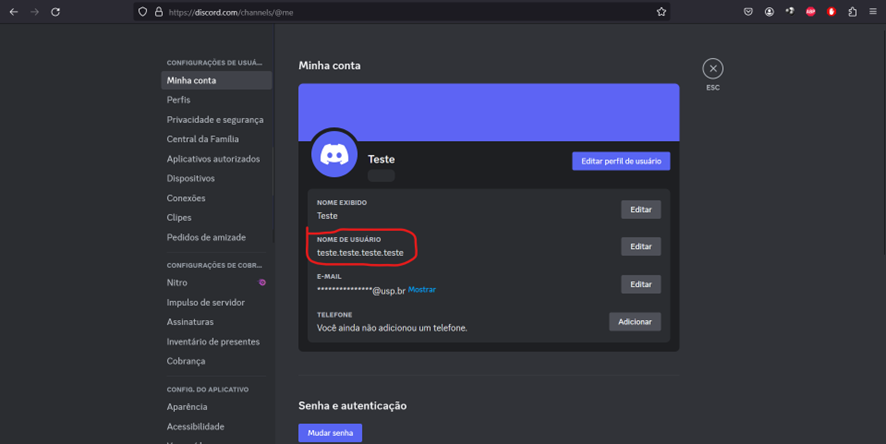Bookmark this page with the star icon

pos(661,12)
